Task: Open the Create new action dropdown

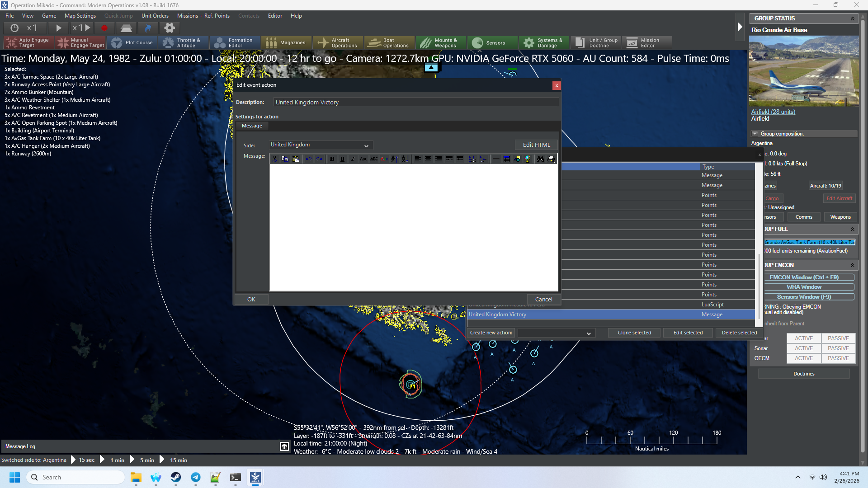Action: (556, 333)
